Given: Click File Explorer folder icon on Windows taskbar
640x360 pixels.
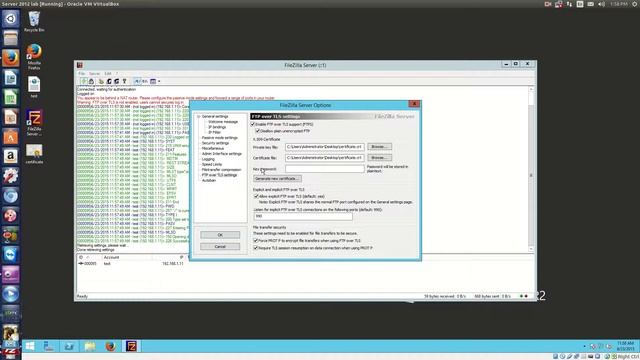Looking at the screenshot, I should coord(90,346).
